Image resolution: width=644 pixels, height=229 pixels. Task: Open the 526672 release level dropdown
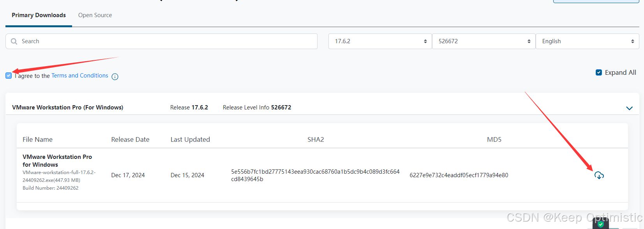(483, 41)
